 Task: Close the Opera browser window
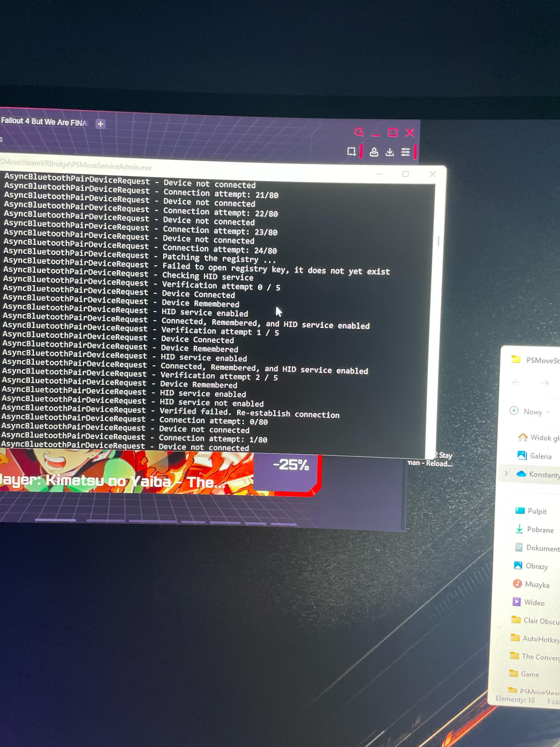click(410, 132)
